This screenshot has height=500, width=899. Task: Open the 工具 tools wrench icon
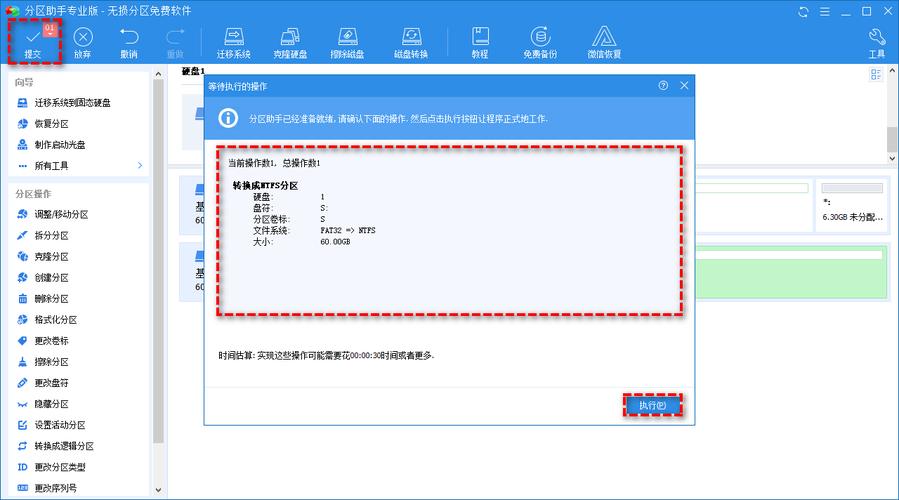click(x=877, y=42)
